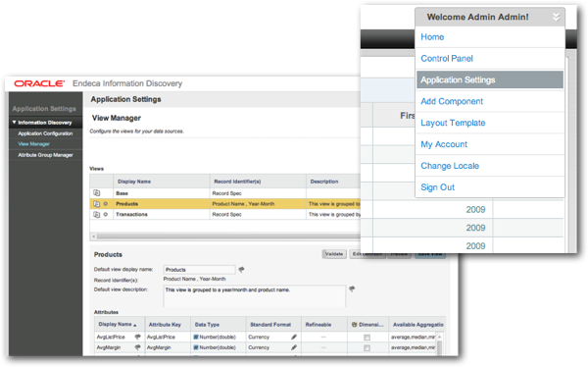Viewport: 588px width, 367px height.
Task: Collapse the Welcome Admin Admin menu chevron
Action: [x=556, y=17]
